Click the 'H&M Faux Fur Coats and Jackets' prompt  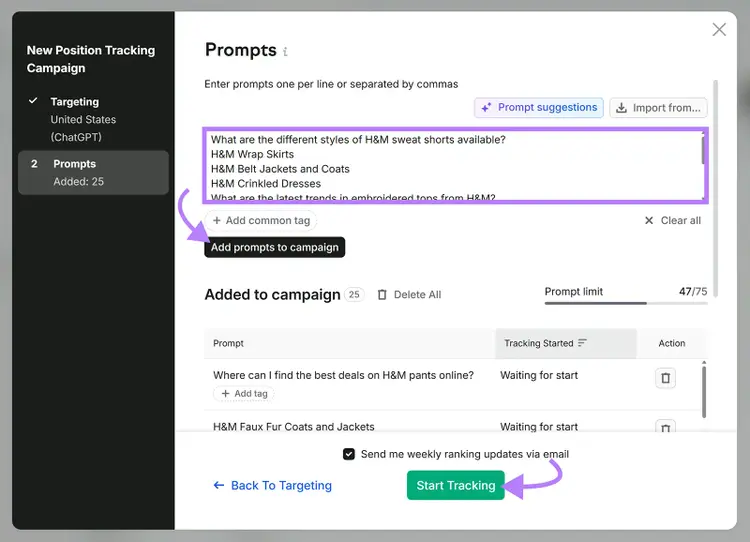[294, 427]
